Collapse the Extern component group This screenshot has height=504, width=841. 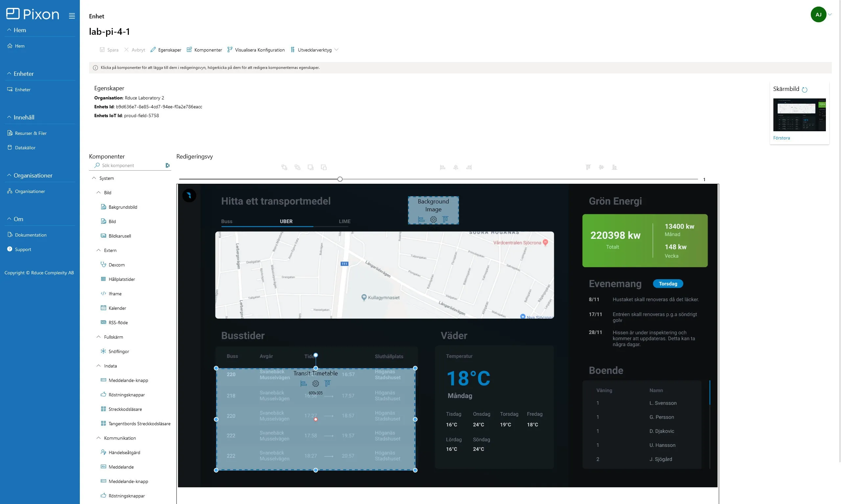(x=99, y=250)
